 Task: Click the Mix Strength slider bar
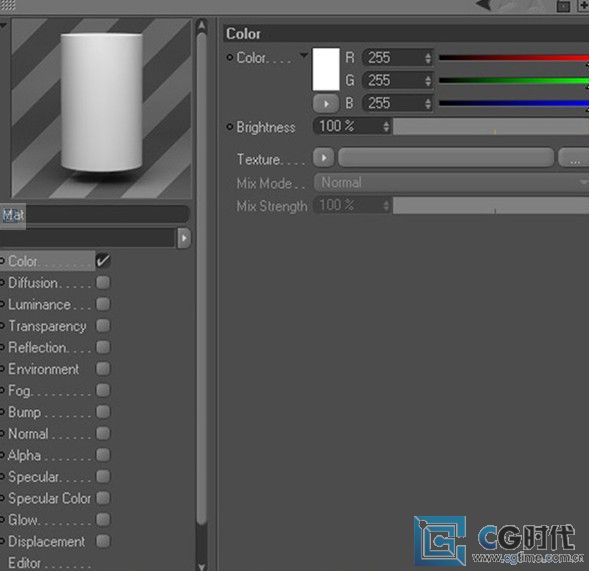(491, 206)
